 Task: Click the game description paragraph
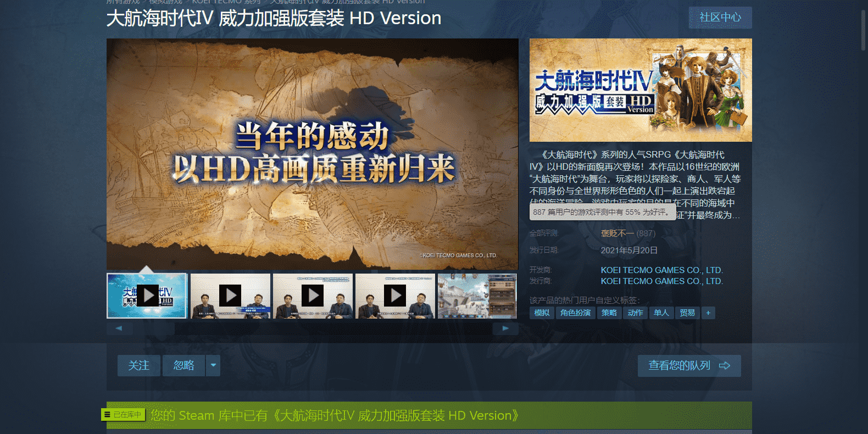pos(635,185)
